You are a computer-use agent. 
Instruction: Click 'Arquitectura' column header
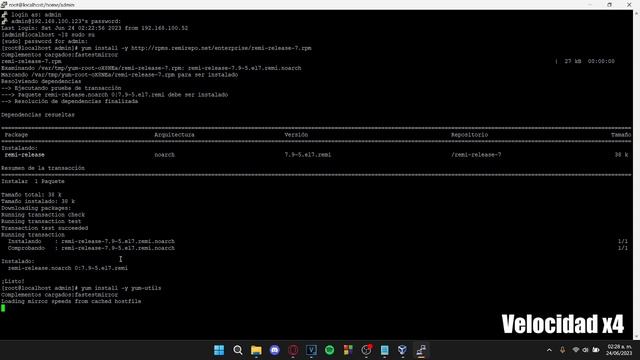[174, 135]
